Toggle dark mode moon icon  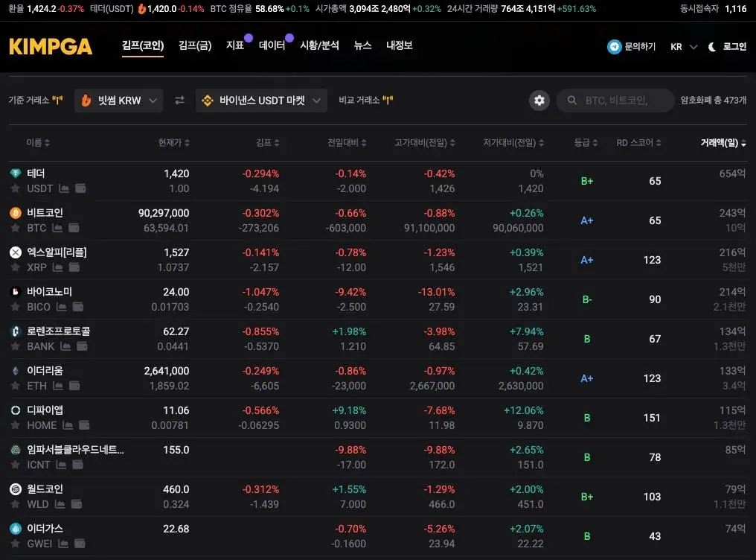click(711, 47)
